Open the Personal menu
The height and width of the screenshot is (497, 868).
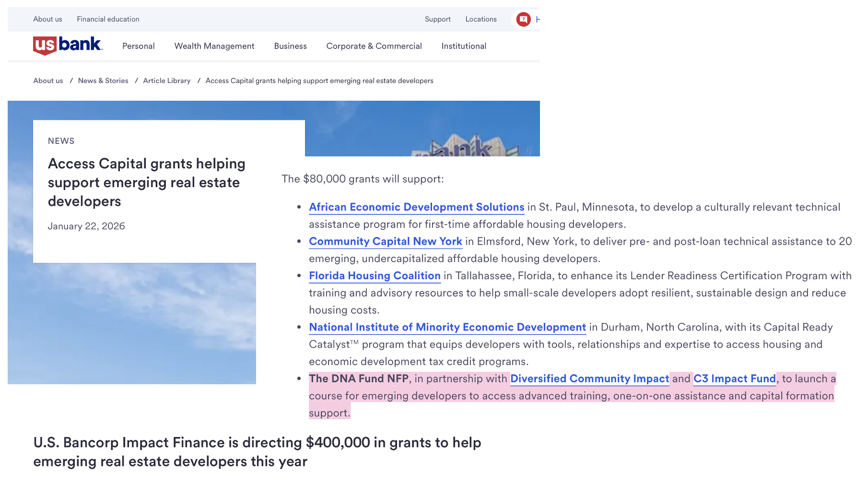(139, 46)
